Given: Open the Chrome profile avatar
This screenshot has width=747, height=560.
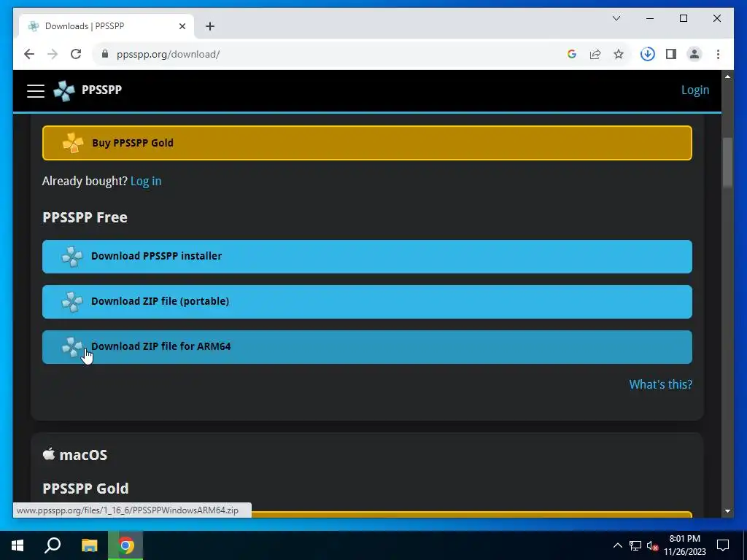Looking at the screenshot, I should click(694, 54).
